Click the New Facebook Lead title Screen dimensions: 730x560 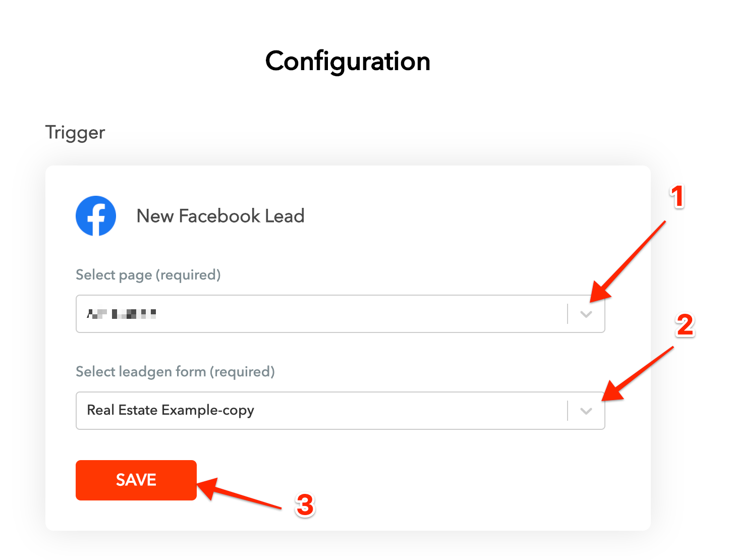point(220,216)
